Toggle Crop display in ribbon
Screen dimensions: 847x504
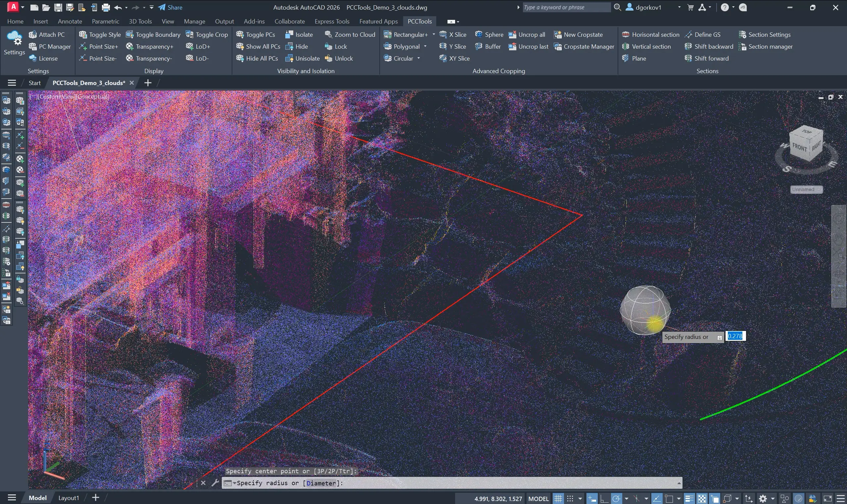(207, 34)
